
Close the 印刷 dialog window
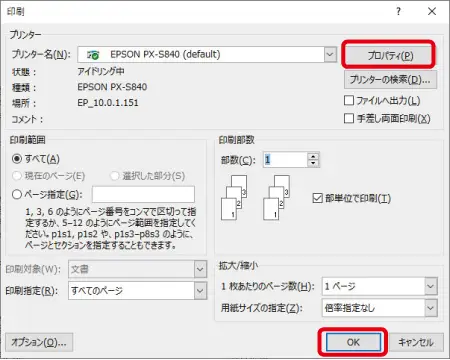(432, 11)
